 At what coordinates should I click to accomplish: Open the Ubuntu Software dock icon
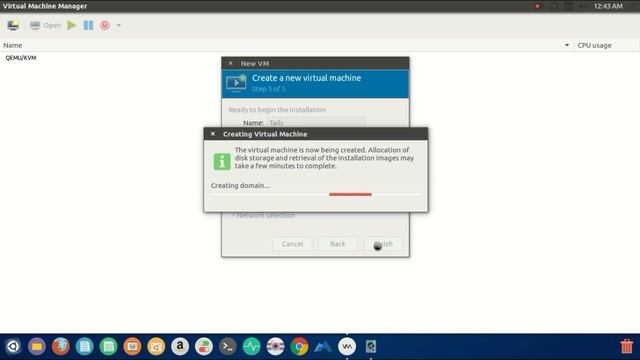(156, 347)
